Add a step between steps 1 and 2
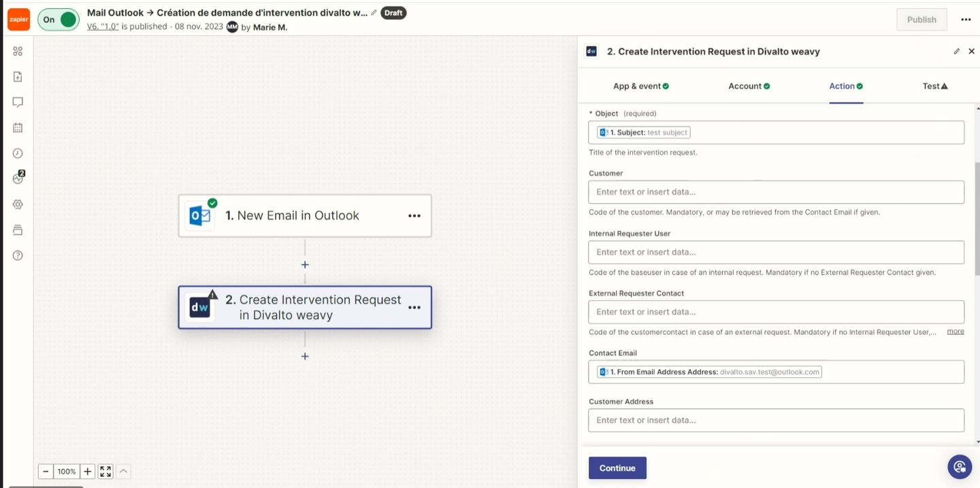The image size is (980, 488). [x=305, y=265]
